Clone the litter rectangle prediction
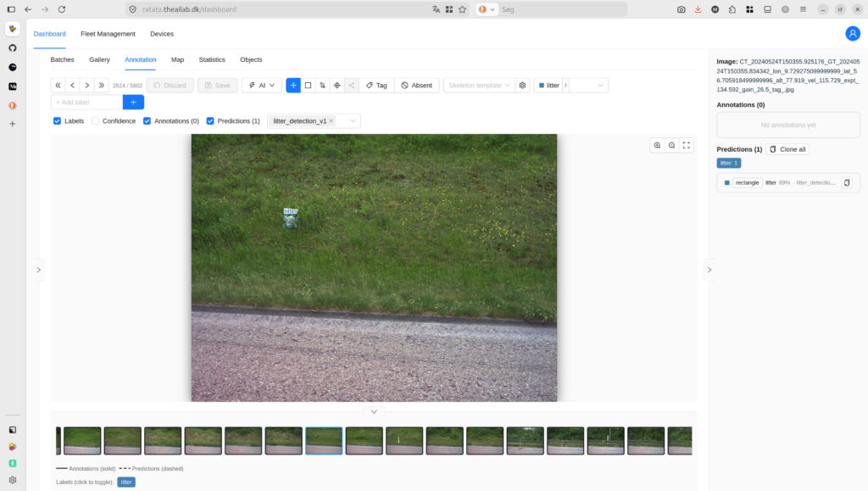This screenshot has height=491, width=868. tap(847, 182)
